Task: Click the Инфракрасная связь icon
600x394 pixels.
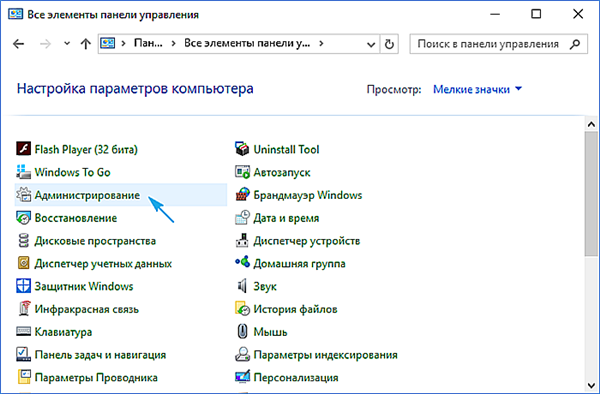Action: pyautogui.click(x=23, y=309)
